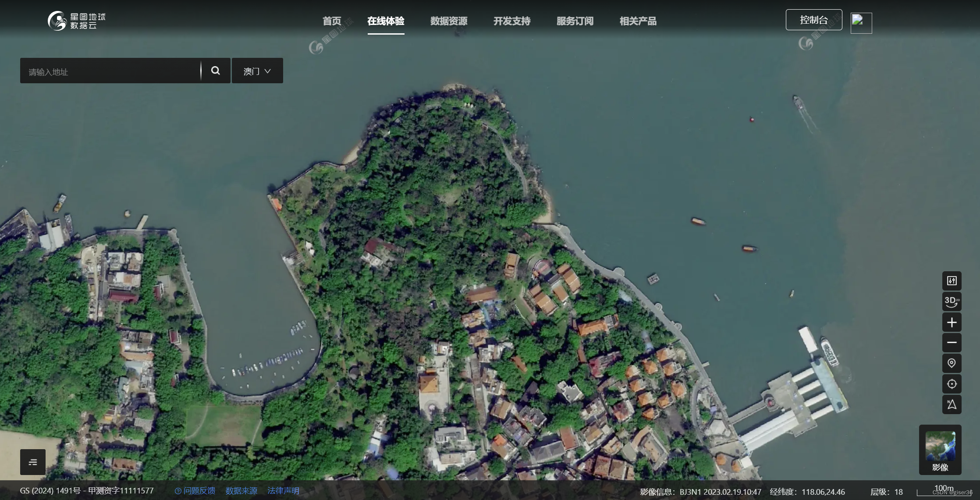Image resolution: width=980 pixels, height=500 pixels.
Task: Open the 数据资源 menu
Action: tap(449, 21)
